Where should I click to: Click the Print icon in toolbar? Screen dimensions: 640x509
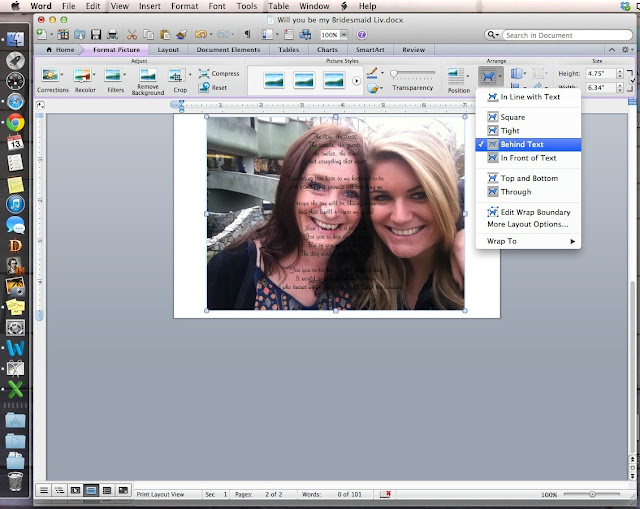coord(112,35)
